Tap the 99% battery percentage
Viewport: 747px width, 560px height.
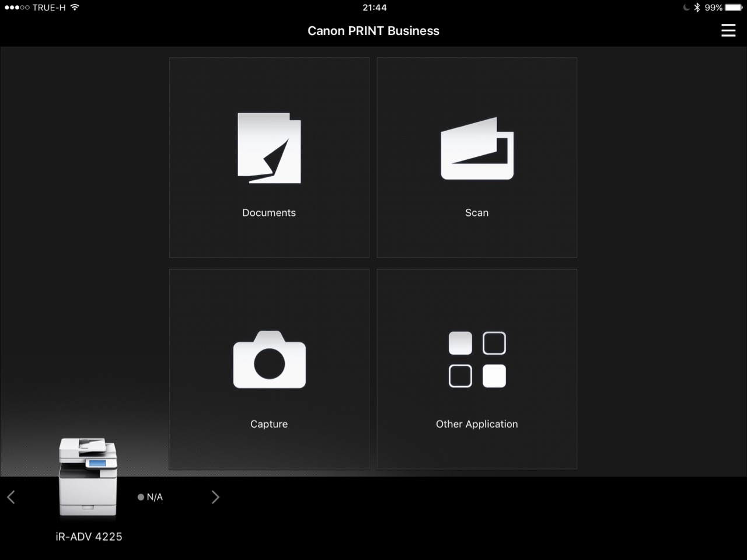[x=714, y=8]
